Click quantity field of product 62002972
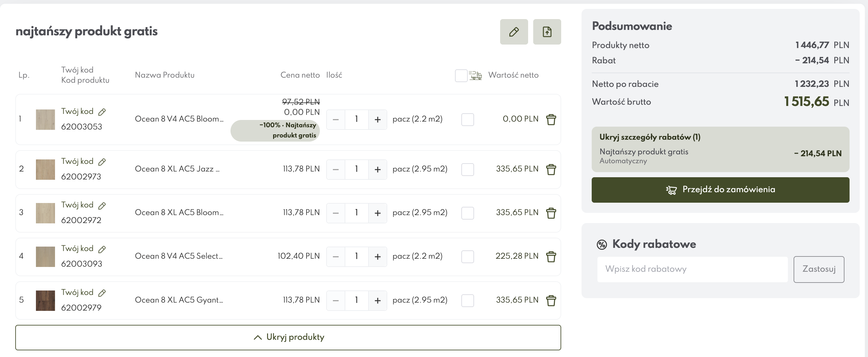Screen dimensions: 868x357 (356, 213)
